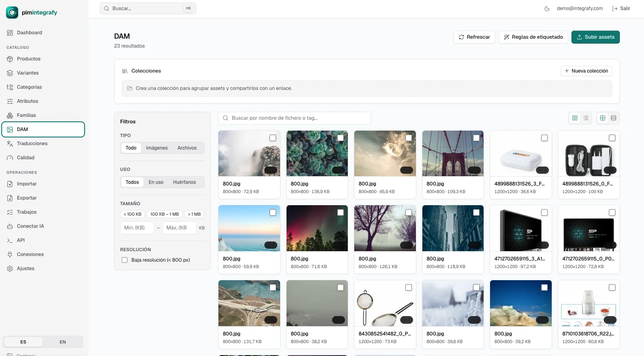Select checkbox on 4899888131526_3_F asset
Viewport: 644px width, 356px height.
(544, 138)
